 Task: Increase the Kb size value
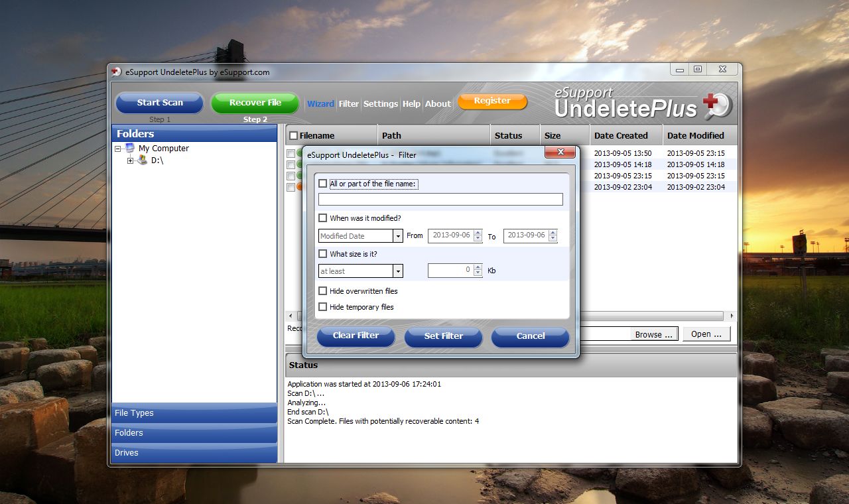(478, 267)
